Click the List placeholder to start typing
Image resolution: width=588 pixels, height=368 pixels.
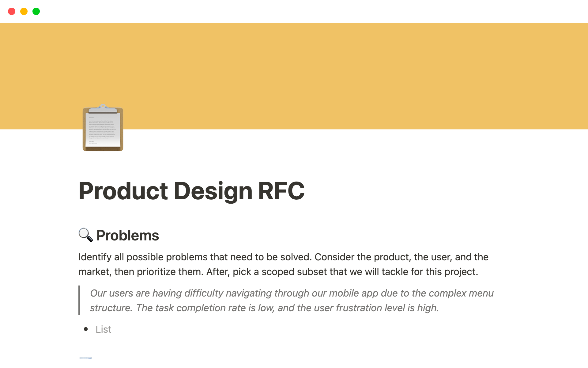tap(103, 329)
